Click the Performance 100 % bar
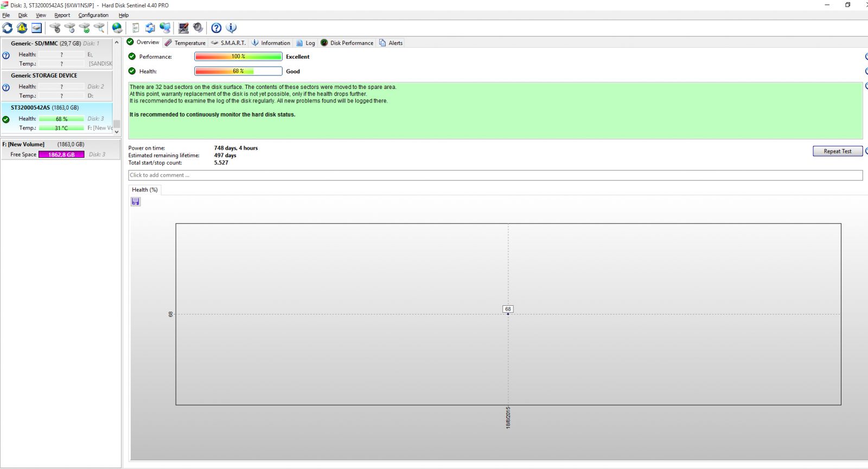Viewport: 868px width, 469px height. 238,56
